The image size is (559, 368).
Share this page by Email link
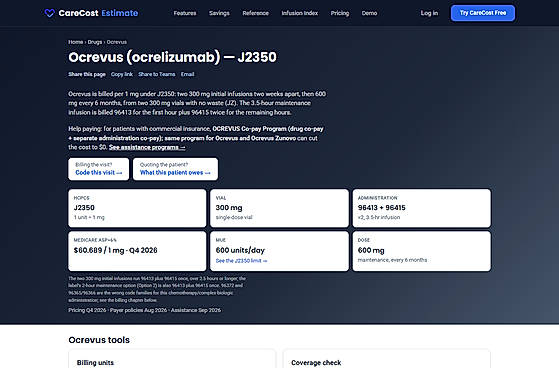tap(188, 74)
